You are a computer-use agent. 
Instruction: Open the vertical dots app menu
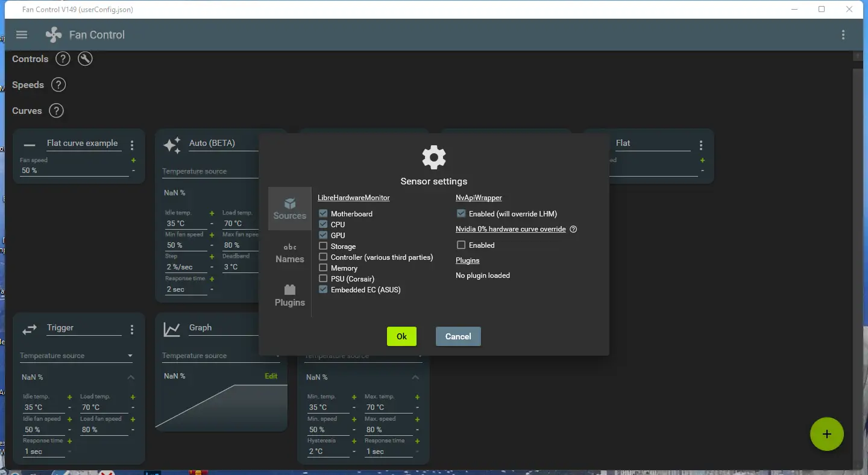coord(843,35)
